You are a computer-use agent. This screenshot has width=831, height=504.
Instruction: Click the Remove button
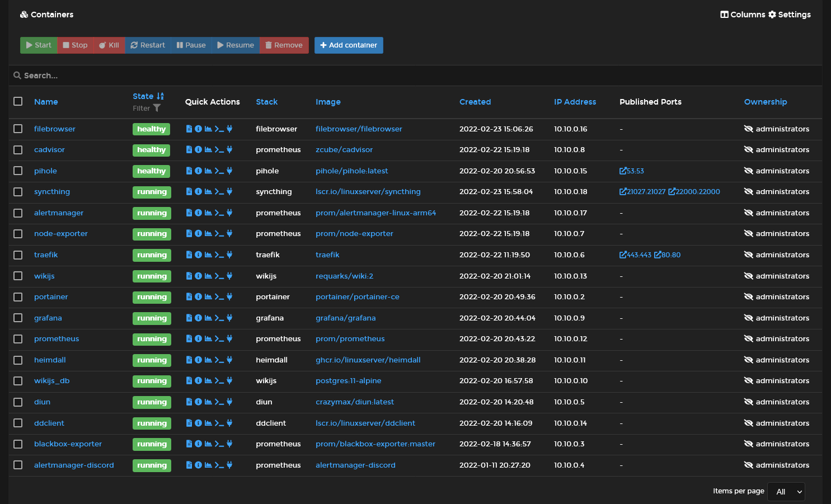pos(284,45)
